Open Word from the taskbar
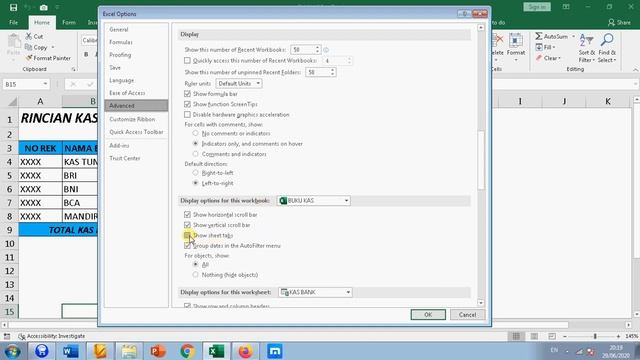 [x=71, y=351]
